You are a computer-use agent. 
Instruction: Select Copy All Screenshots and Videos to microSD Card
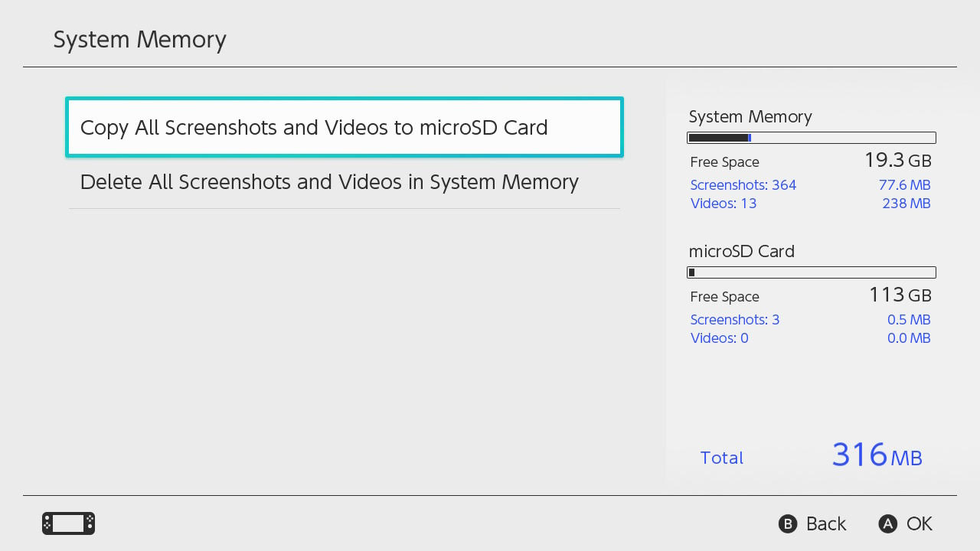(345, 127)
